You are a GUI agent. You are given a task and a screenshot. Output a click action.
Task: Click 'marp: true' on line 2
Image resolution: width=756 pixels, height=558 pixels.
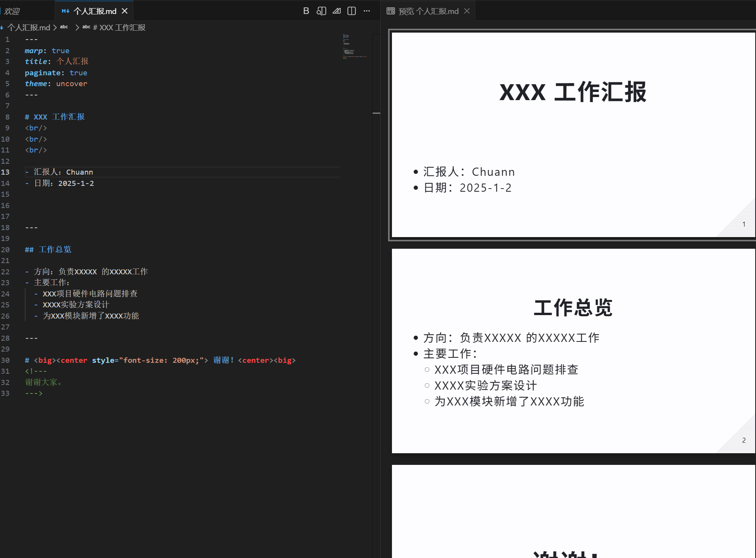point(47,51)
